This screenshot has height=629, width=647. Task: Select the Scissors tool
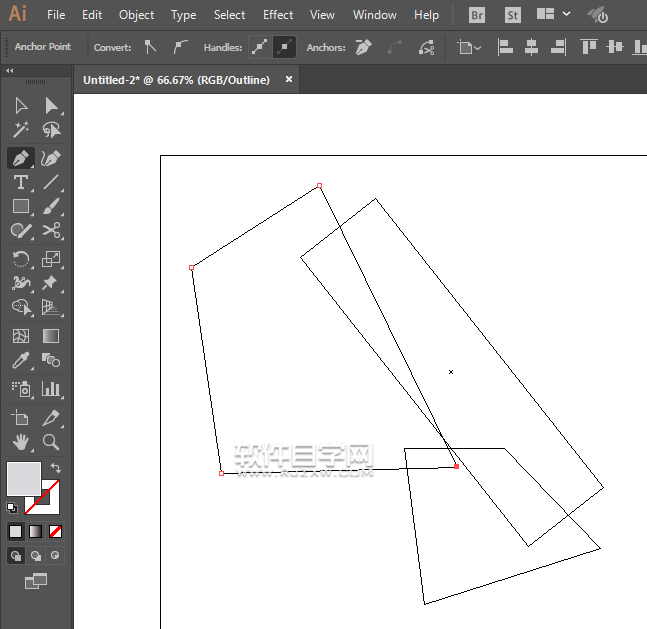click(52, 232)
